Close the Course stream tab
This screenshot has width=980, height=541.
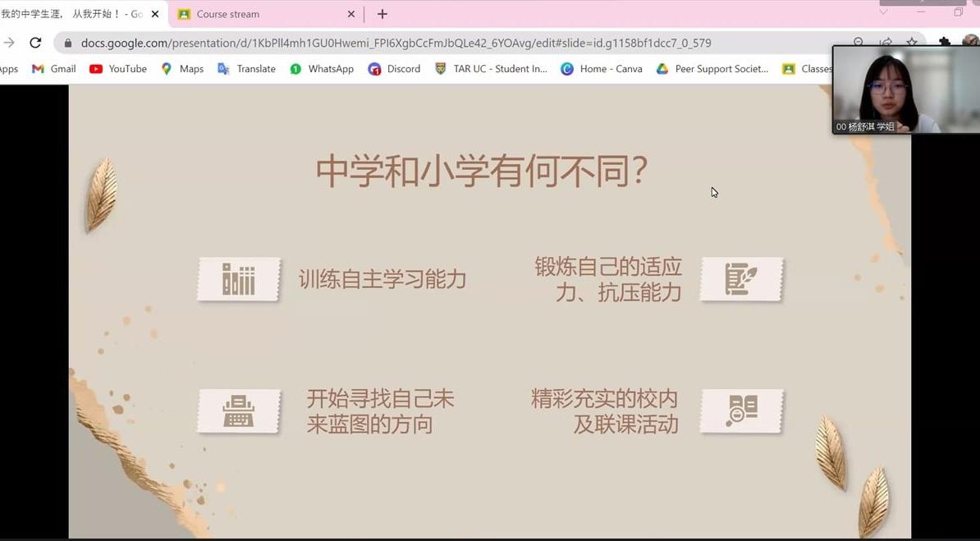[350, 14]
